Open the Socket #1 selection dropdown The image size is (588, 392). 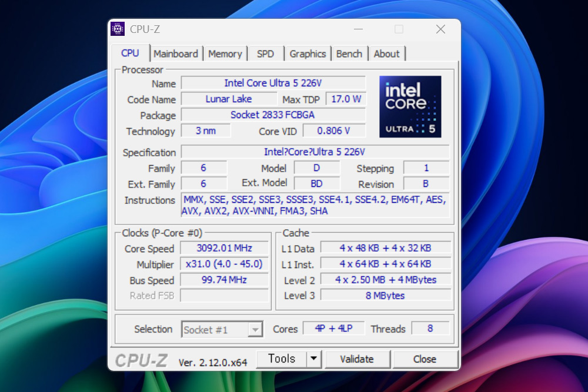click(222, 330)
